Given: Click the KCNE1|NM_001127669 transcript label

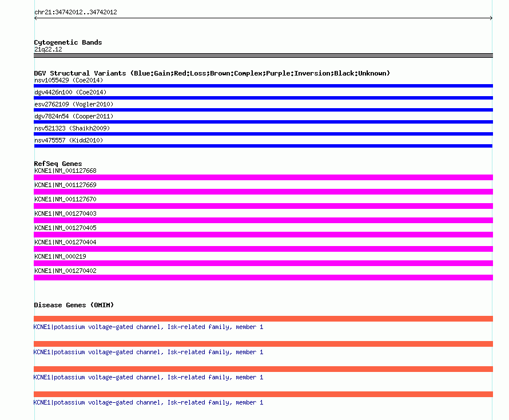Looking at the screenshot, I should [65, 185].
